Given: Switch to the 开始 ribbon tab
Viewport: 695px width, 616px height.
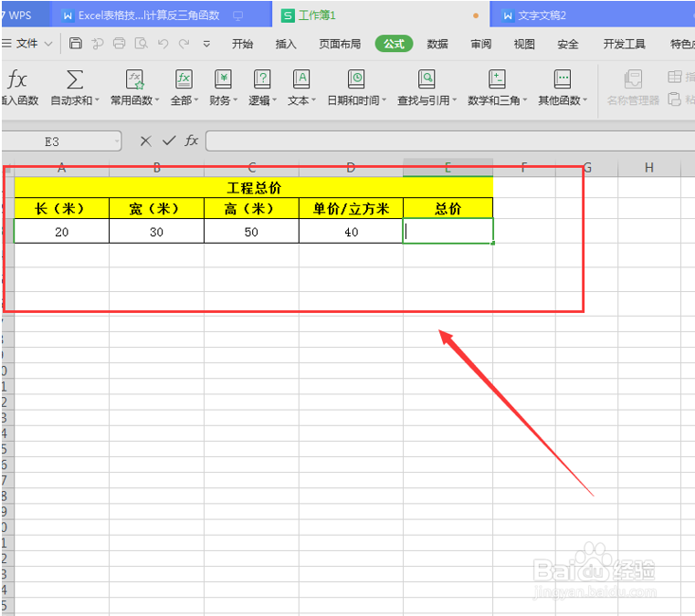Looking at the screenshot, I should [x=242, y=44].
